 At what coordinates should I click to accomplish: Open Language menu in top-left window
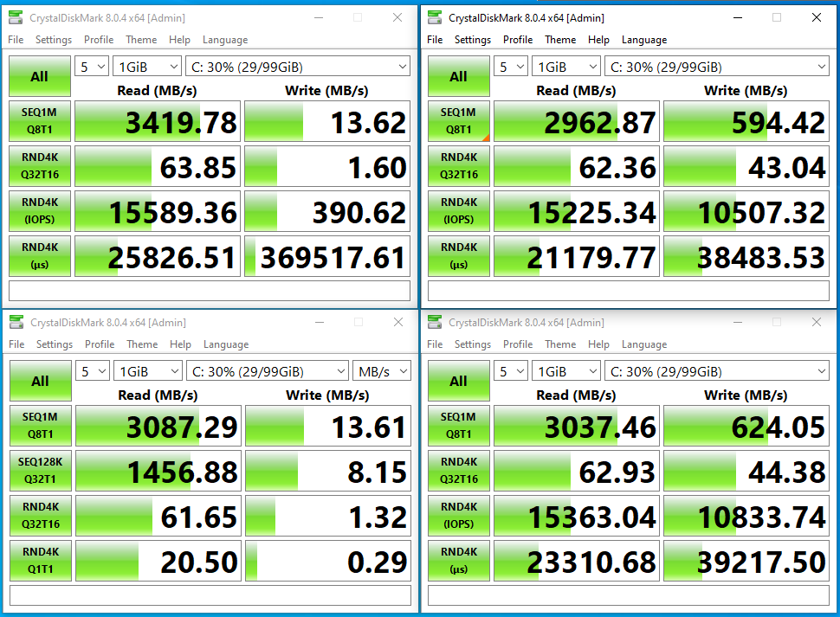pos(225,40)
